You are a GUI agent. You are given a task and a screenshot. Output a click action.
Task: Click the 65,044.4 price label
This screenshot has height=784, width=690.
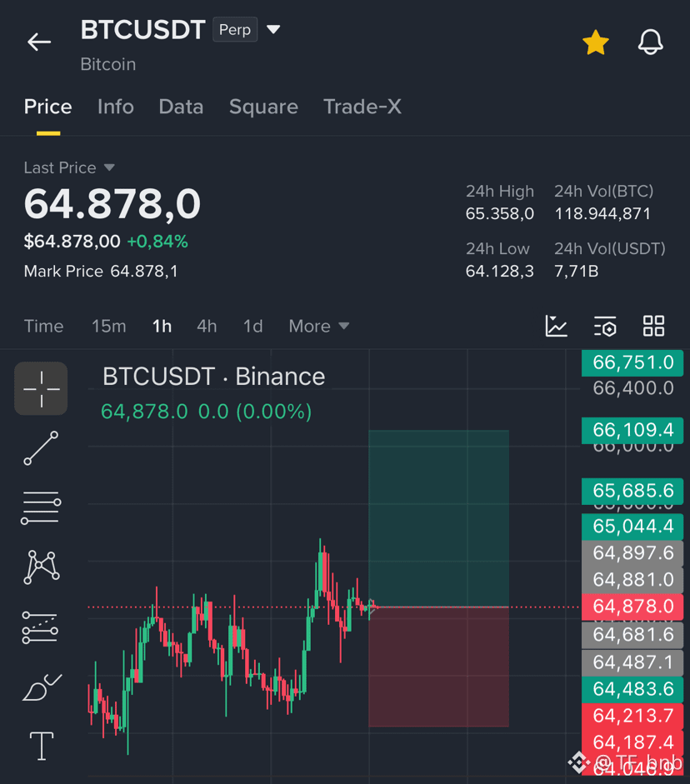click(x=632, y=527)
